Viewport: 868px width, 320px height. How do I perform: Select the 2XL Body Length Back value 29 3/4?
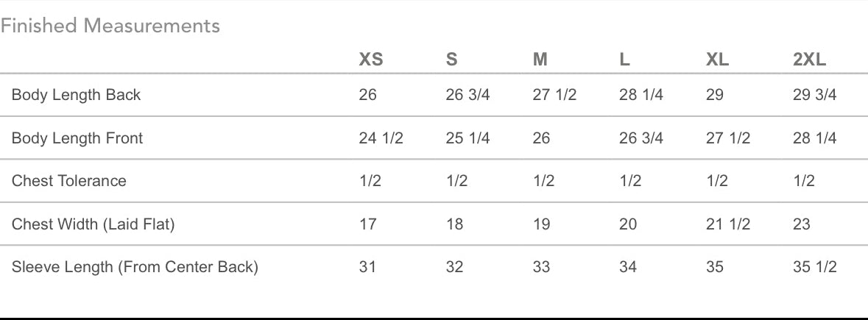click(x=814, y=95)
